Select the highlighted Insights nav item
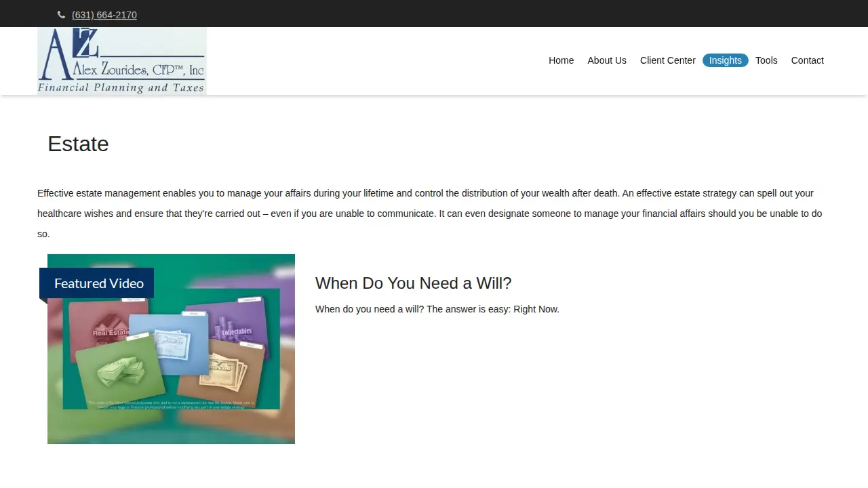868x488 pixels. click(x=726, y=60)
